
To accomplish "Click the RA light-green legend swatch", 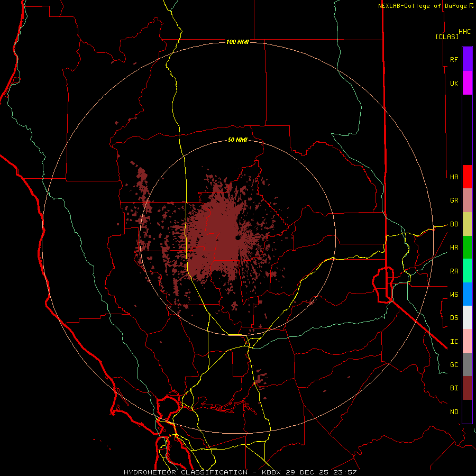I will 467,271.
